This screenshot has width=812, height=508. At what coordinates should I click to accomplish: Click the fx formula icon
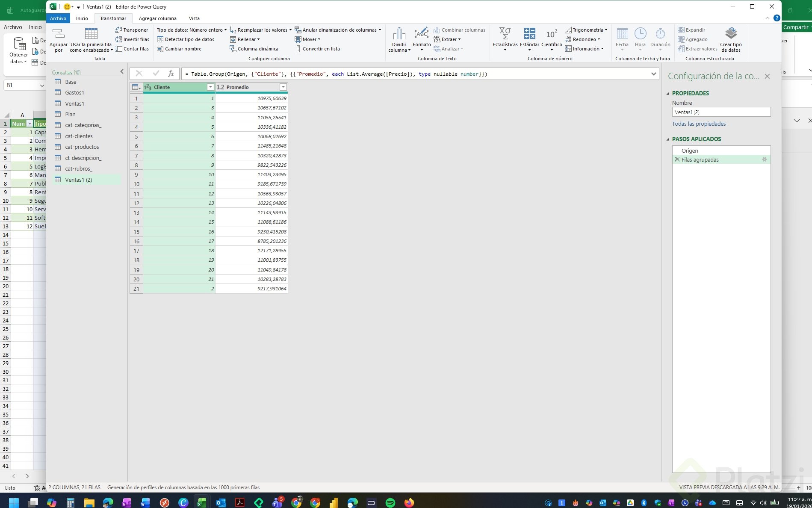point(171,74)
